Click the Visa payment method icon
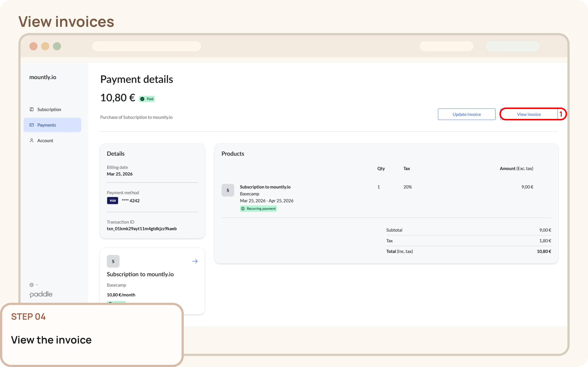The width and height of the screenshot is (588, 367). [112, 200]
